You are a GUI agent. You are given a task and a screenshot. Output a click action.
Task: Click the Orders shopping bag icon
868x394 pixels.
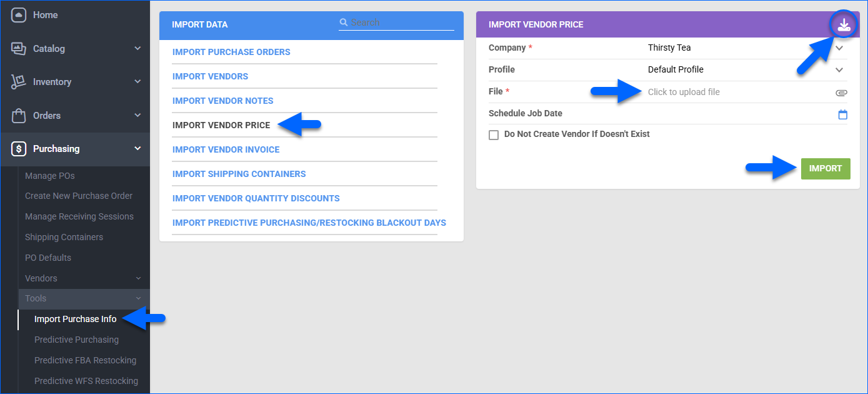point(19,116)
